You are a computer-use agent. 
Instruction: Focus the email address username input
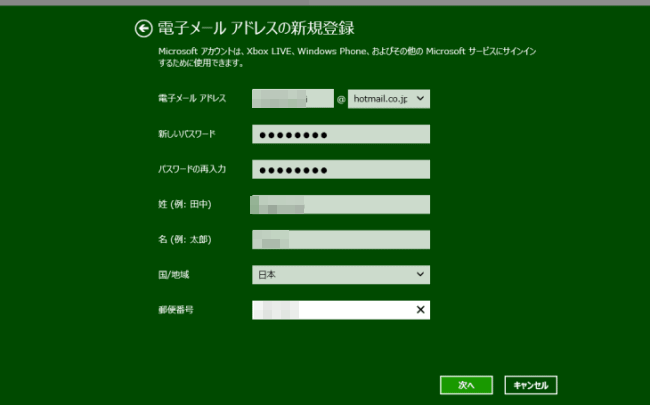(292, 98)
